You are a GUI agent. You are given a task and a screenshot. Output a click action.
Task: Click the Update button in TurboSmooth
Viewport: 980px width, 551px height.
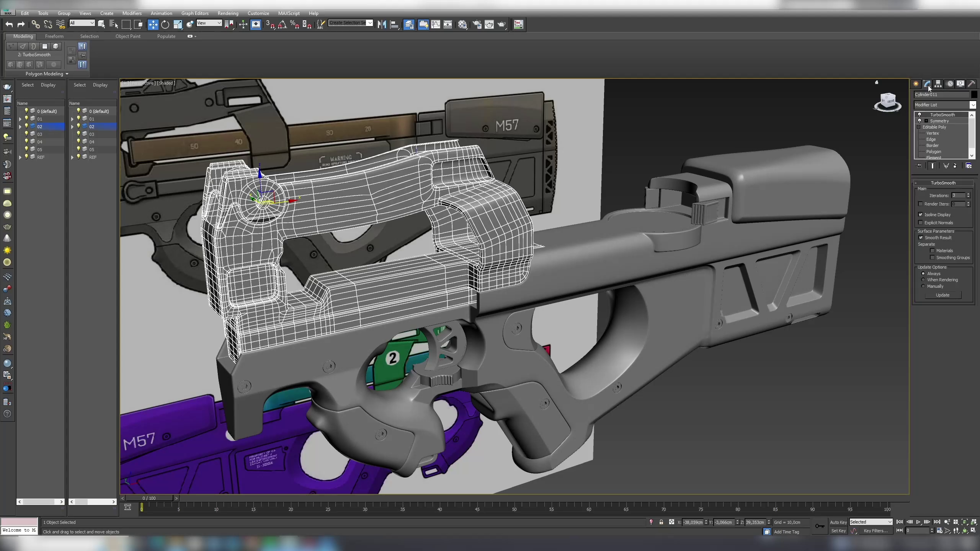[x=942, y=295]
